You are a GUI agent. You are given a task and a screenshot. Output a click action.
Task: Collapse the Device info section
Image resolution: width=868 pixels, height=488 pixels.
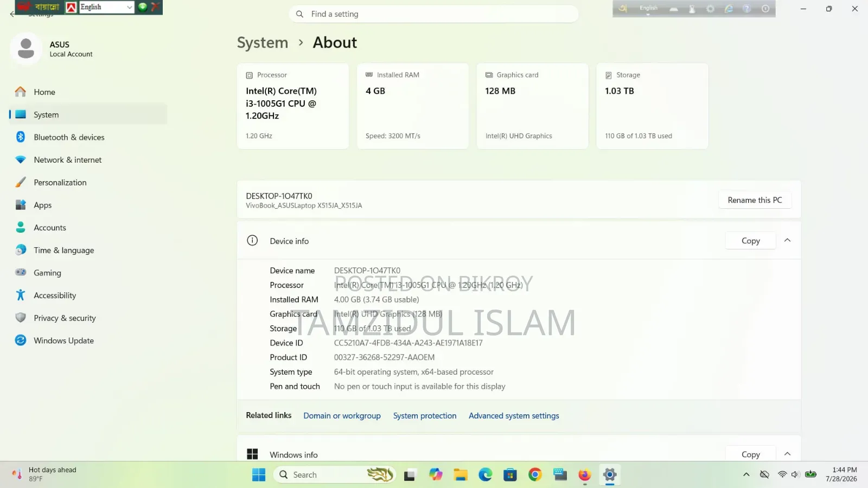tap(787, 240)
